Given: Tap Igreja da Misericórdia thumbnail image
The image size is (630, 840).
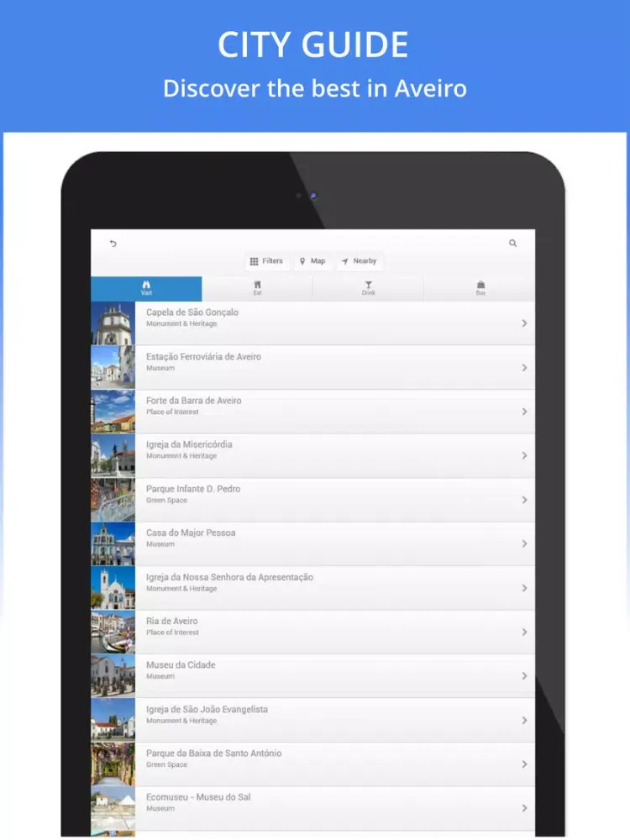Looking at the screenshot, I should [x=113, y=455].
